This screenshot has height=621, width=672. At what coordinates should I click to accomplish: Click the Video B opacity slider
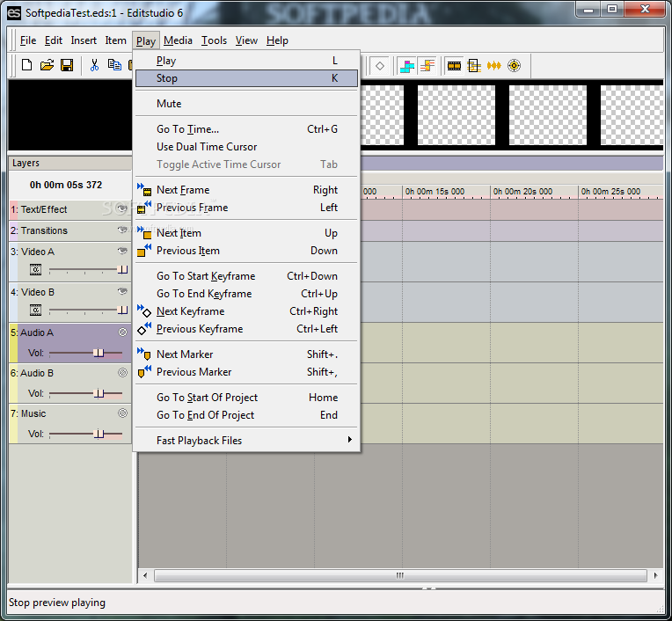88,310
